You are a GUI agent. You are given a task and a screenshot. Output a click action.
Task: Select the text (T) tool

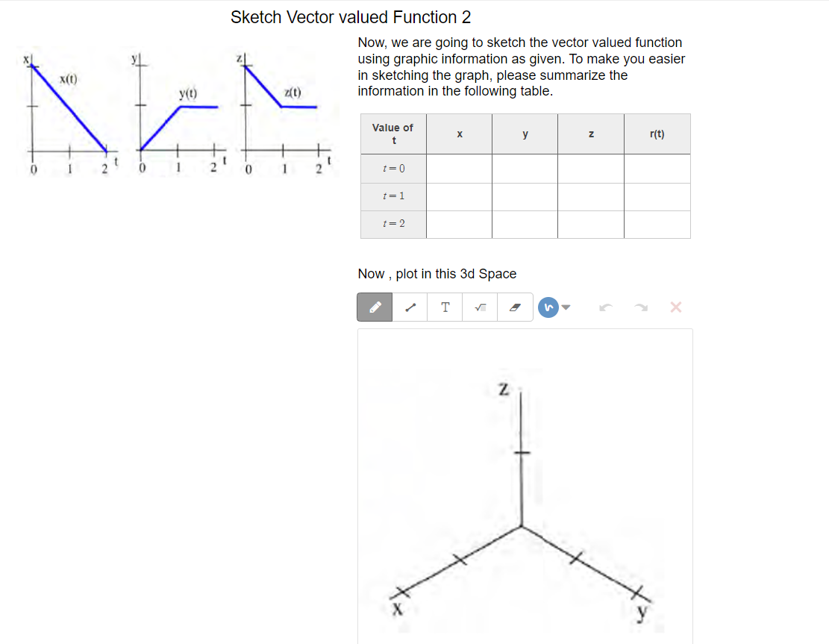(x=445, y=307)
